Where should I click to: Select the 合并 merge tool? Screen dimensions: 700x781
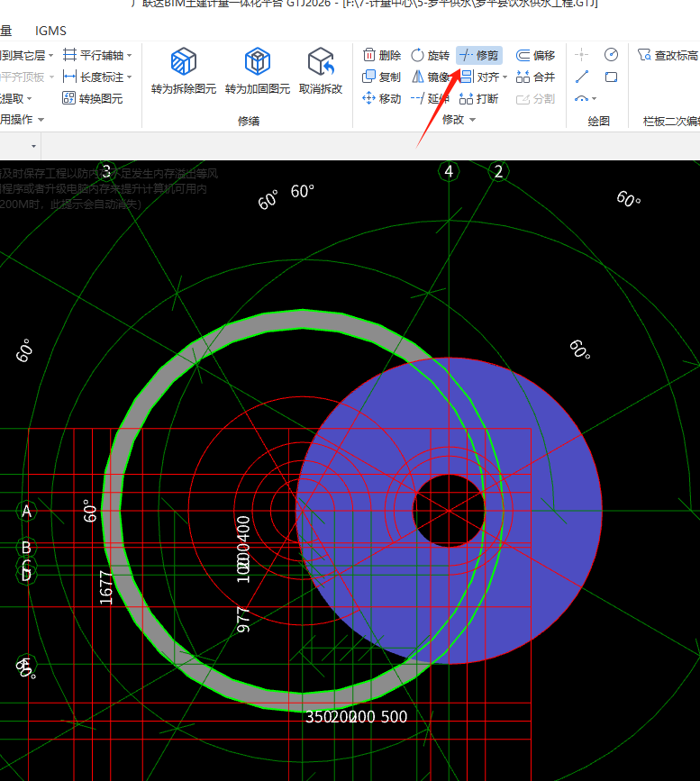click(x=536, y=77)
